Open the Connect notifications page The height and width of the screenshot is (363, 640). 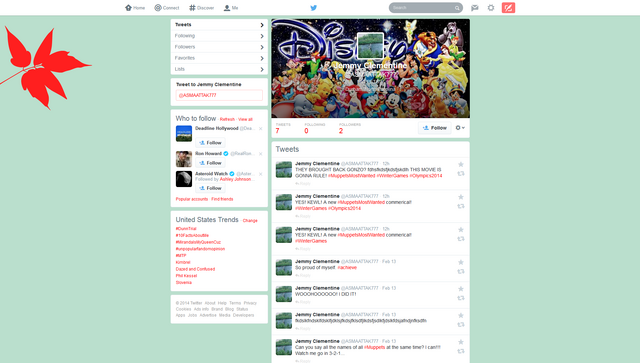(167, 8)
